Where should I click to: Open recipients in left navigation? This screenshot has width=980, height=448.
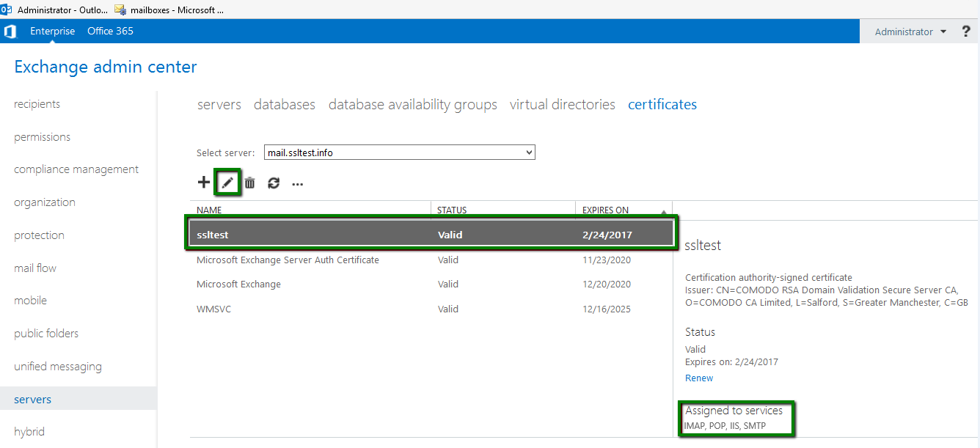(37, 104)
